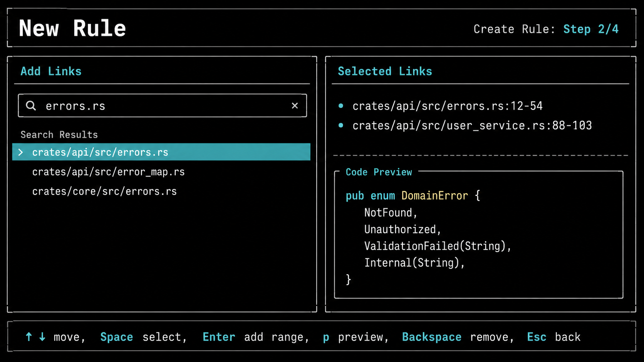Click the Enter add range shortcut
The image size is (644, 362).
pyautogui.click(x=256, y=337)
